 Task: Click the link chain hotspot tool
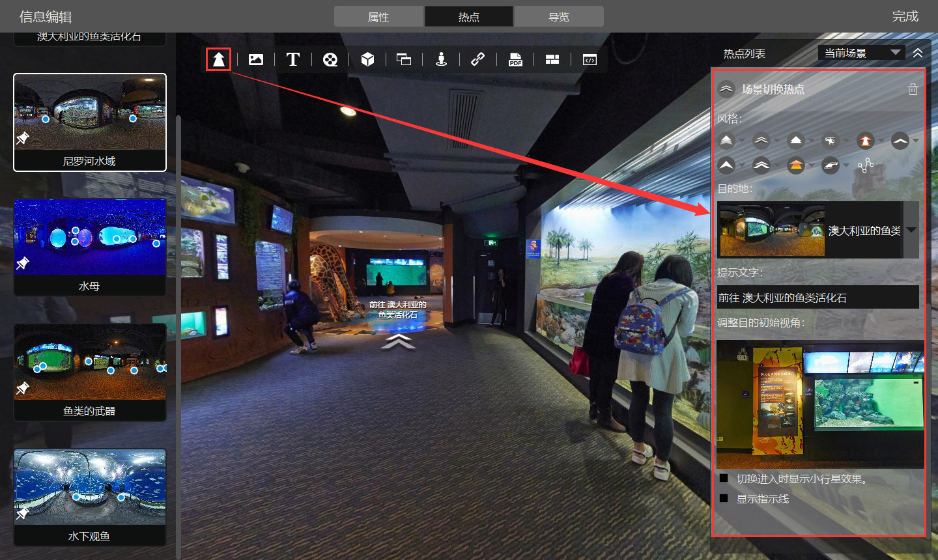coord(477,60)
